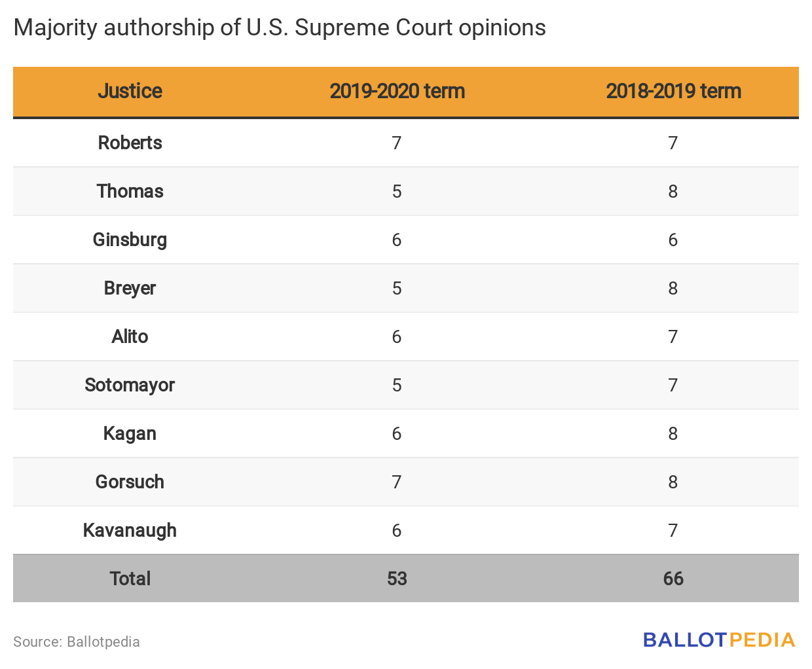Click the 2018-2019 total value 66
The image size is (812, 669).
(x=673, y=579)
